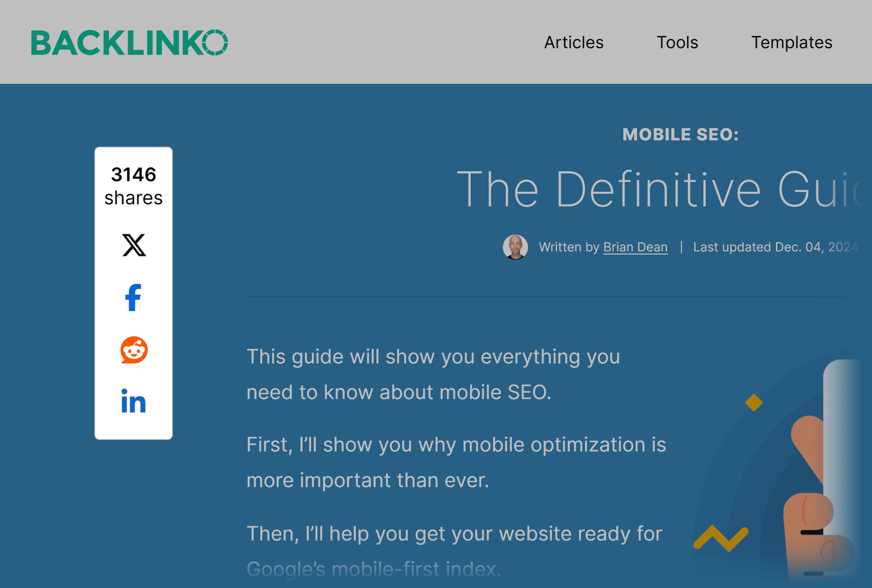Share the article on Facebook
Viewport: 872px width, 588px height.
[x=133, y=298]
